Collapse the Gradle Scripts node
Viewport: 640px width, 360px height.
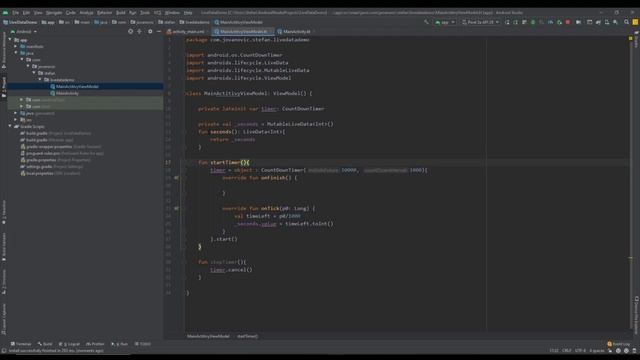10,127
